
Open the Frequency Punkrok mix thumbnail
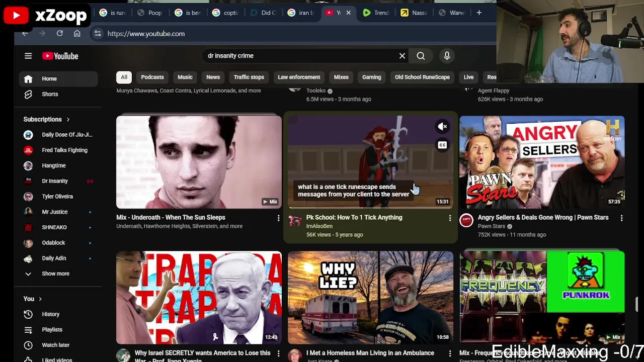coord(542,298)
